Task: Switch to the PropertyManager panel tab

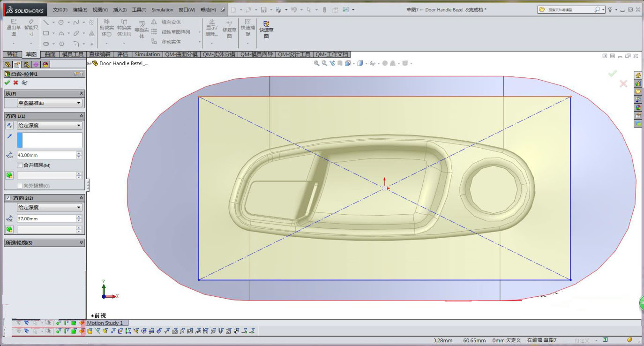Action: click(17, 65)
